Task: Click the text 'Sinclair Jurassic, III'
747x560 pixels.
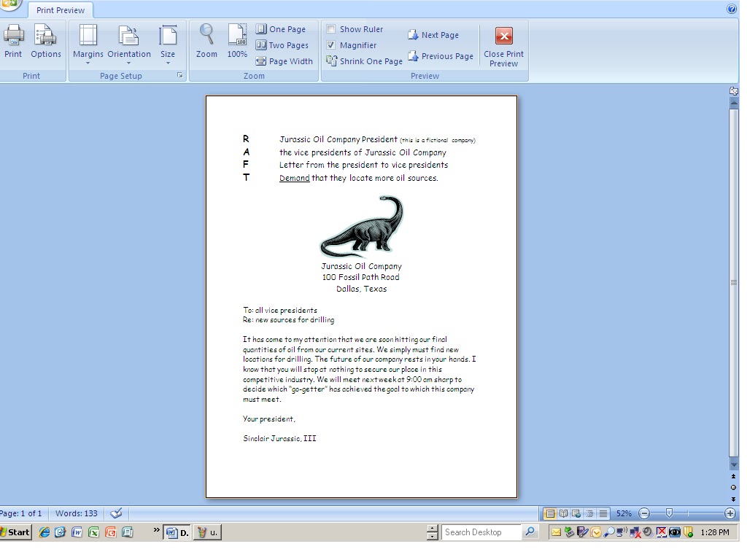Action: point(279,438)
